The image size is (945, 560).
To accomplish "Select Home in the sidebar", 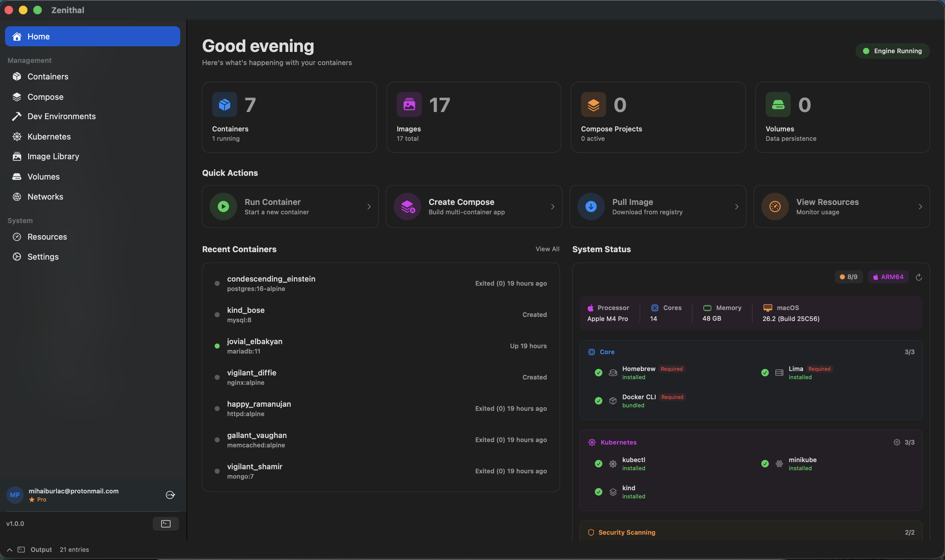I will pyautogui.click(x=38, y=36).
